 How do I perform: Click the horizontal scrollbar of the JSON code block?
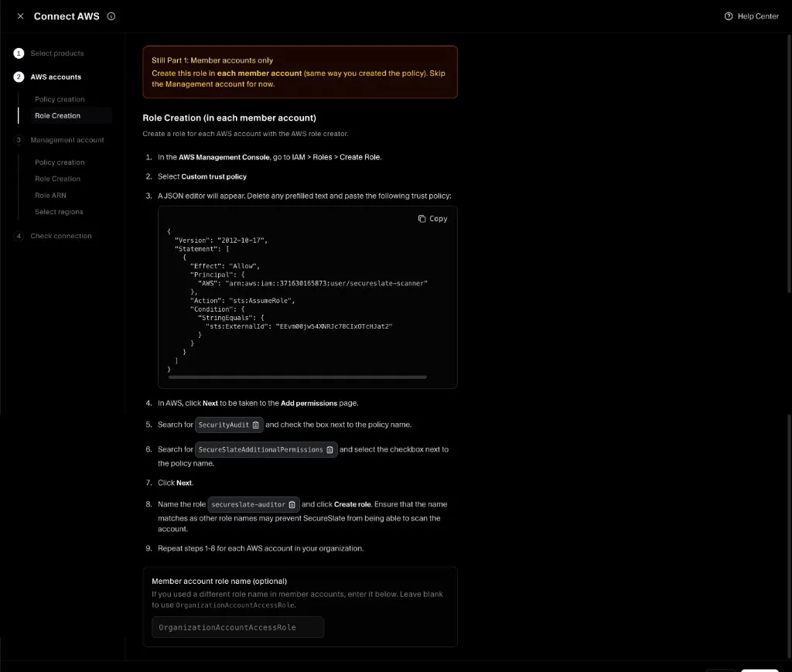298,377
